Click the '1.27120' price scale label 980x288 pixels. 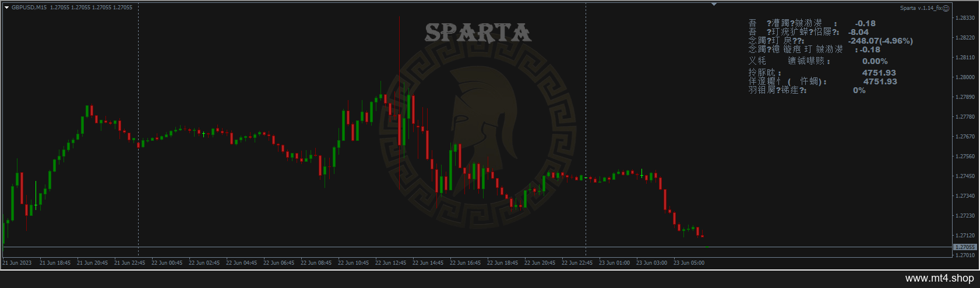point(965,236)
